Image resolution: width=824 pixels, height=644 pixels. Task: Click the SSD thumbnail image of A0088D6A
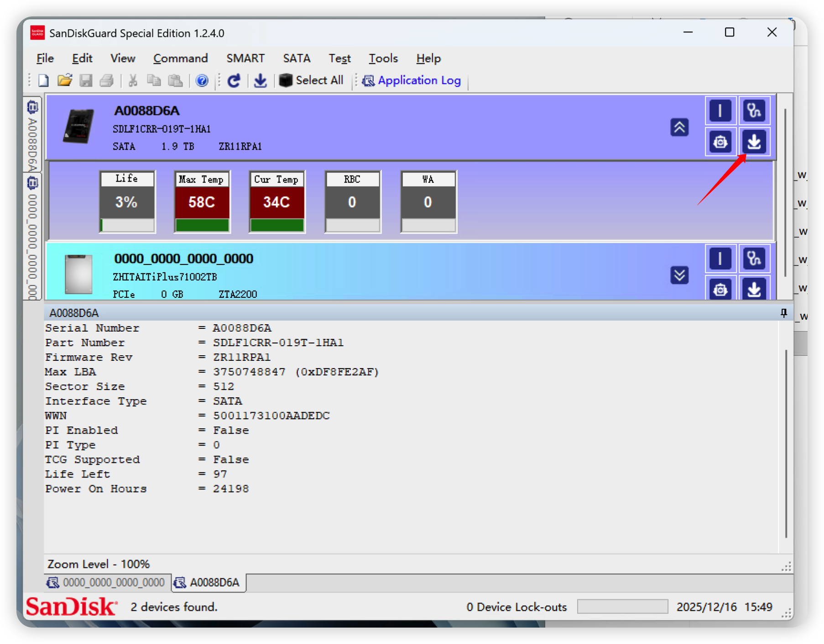78,126
